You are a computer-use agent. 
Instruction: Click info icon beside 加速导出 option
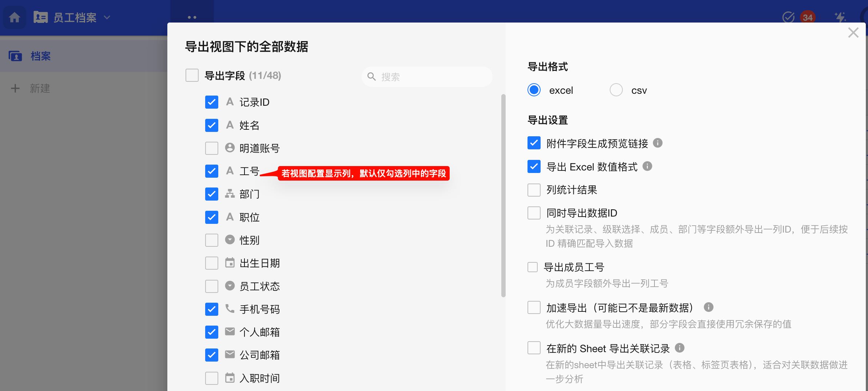(708, 307)
